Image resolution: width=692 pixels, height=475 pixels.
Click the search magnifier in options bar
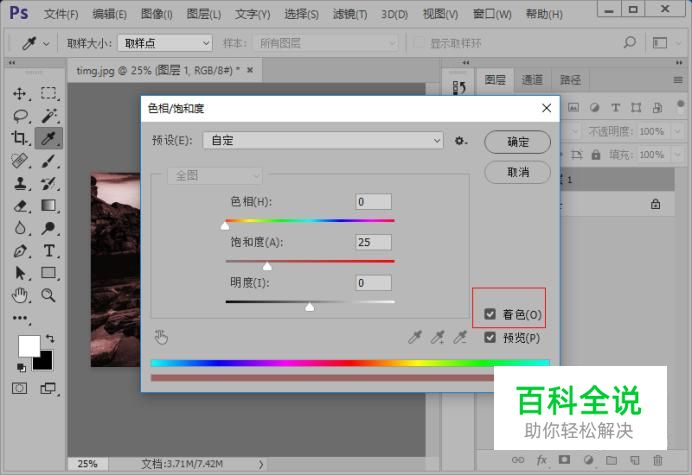coord(630,42)
